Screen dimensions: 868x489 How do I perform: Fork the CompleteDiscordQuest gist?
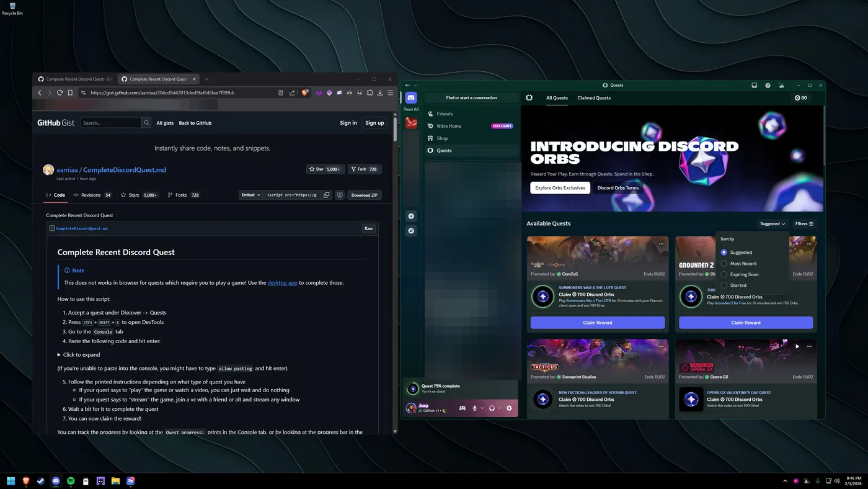365,169
